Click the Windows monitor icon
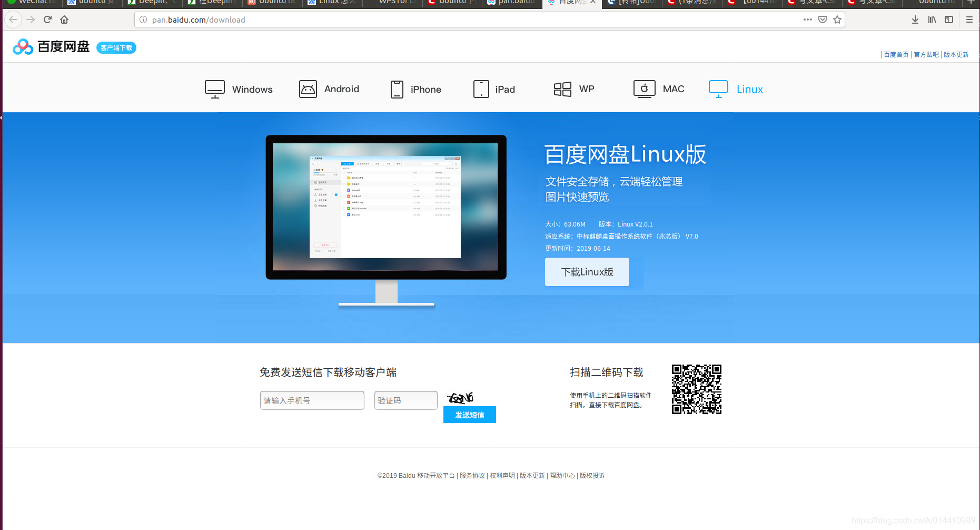Image resolution: width=980 pixels, height=530 pixels. [x=215, y=89]
